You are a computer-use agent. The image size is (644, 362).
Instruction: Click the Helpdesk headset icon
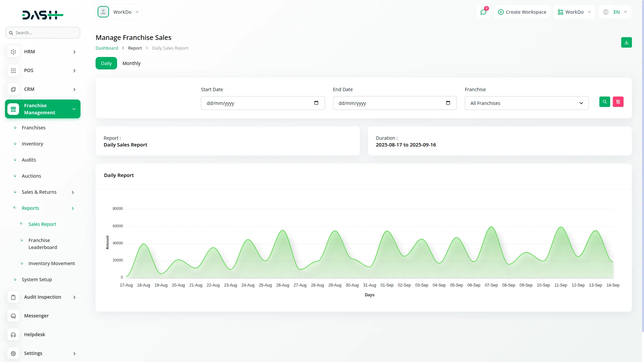[x=13, y=335]
